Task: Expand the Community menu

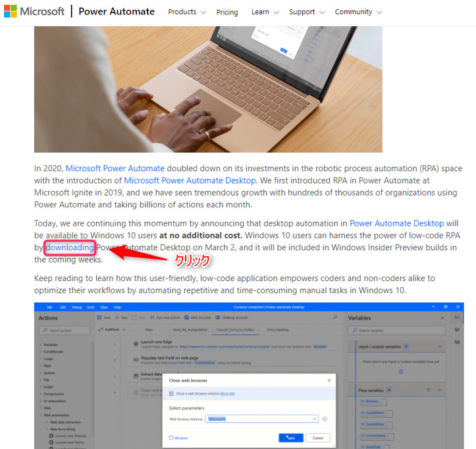Action: [x=358, y=12]
